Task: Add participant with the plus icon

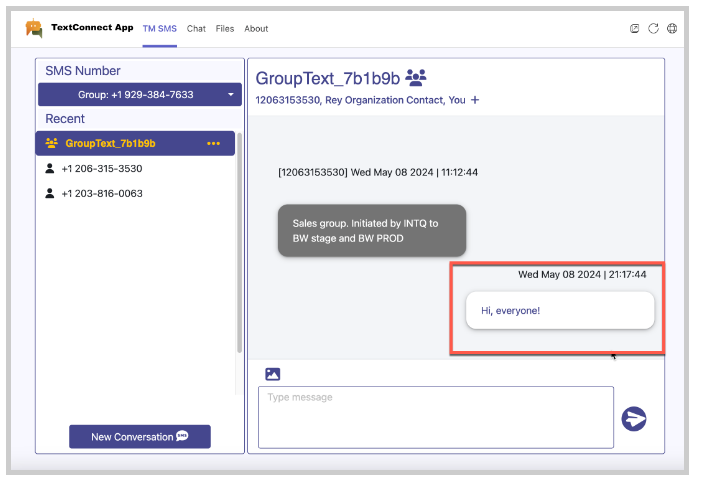Action: click(x=475, y=100)
